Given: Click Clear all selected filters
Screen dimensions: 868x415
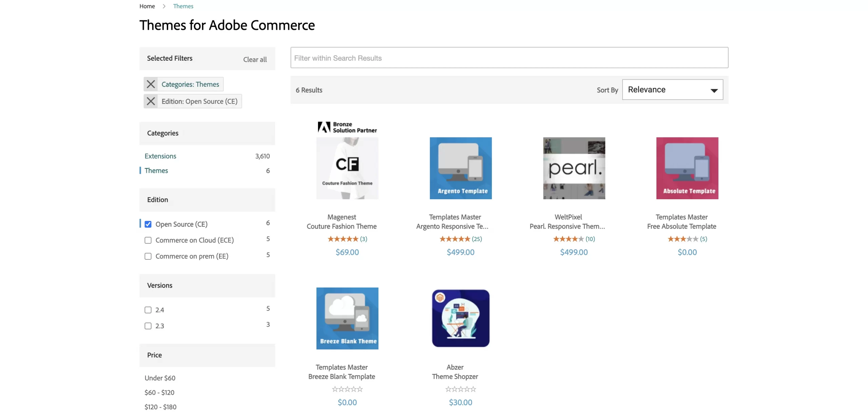Looking at the screenshot, I should tap(255, 59).
